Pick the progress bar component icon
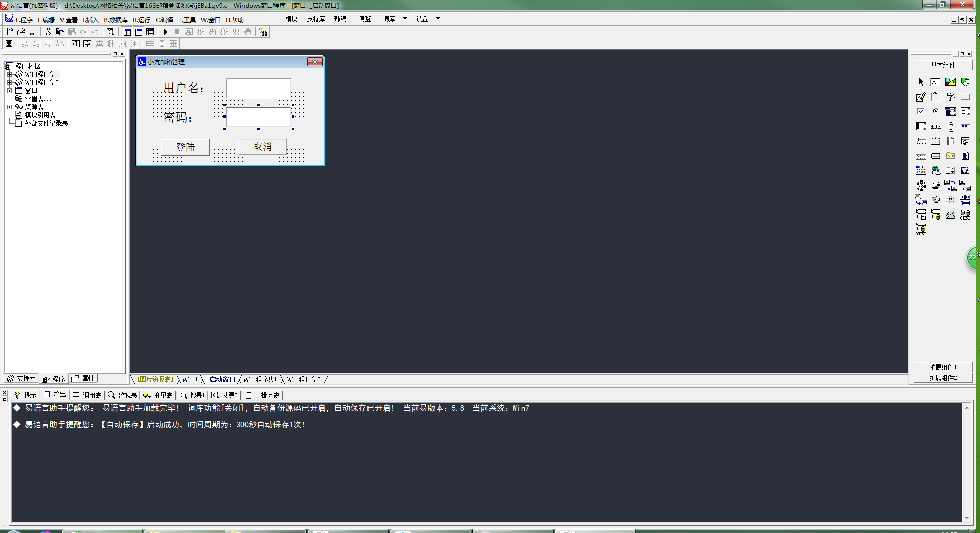 (x=965, y=126)
